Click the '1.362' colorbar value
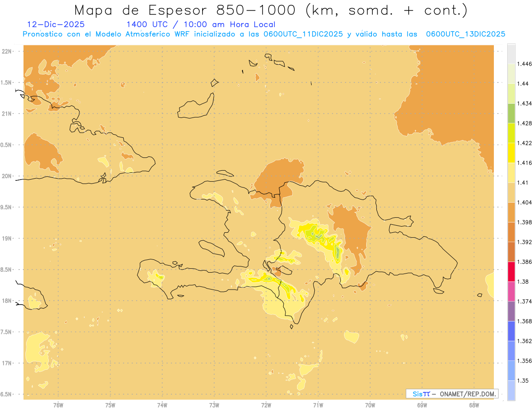532x411 pixels. 525,341
